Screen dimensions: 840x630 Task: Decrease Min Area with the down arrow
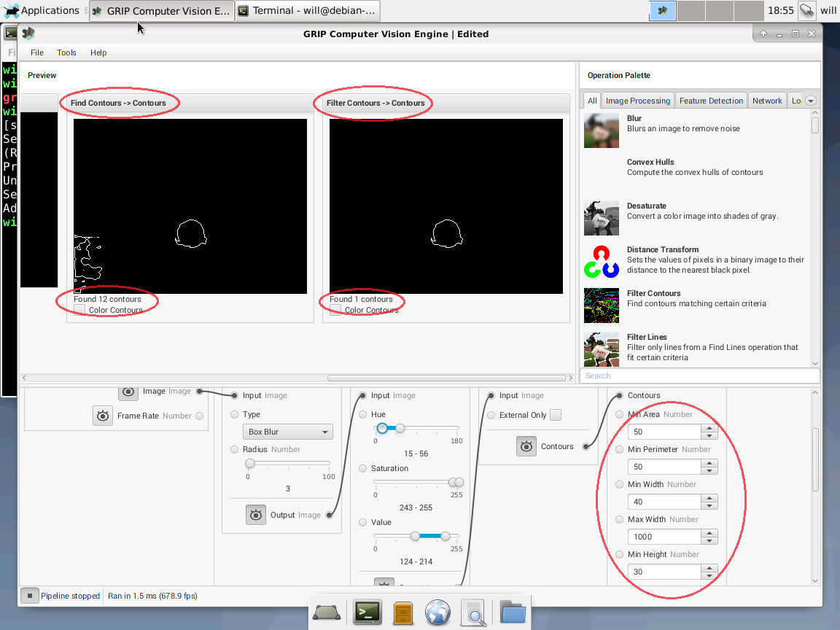709,435
